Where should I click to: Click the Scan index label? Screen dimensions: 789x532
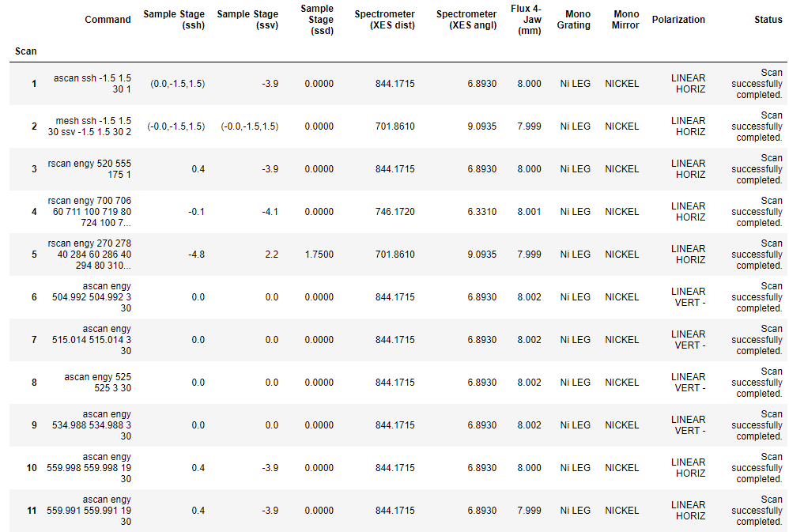click(25, 51)
